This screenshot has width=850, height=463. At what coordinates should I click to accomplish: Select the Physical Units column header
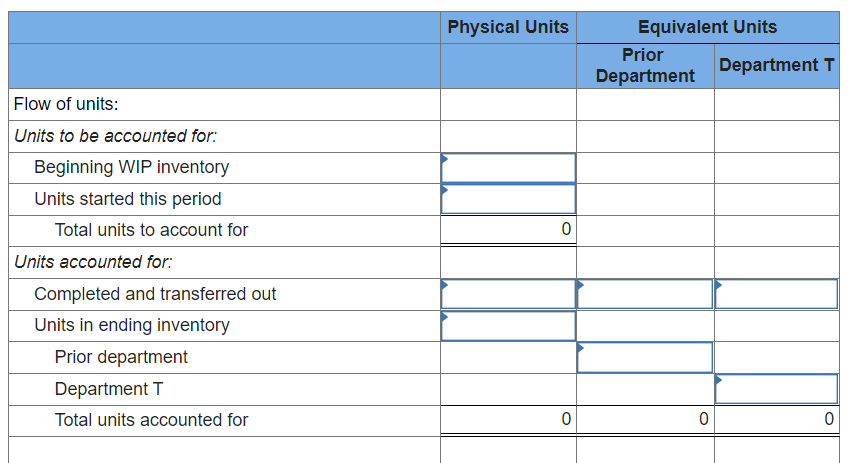coord(508,27)
